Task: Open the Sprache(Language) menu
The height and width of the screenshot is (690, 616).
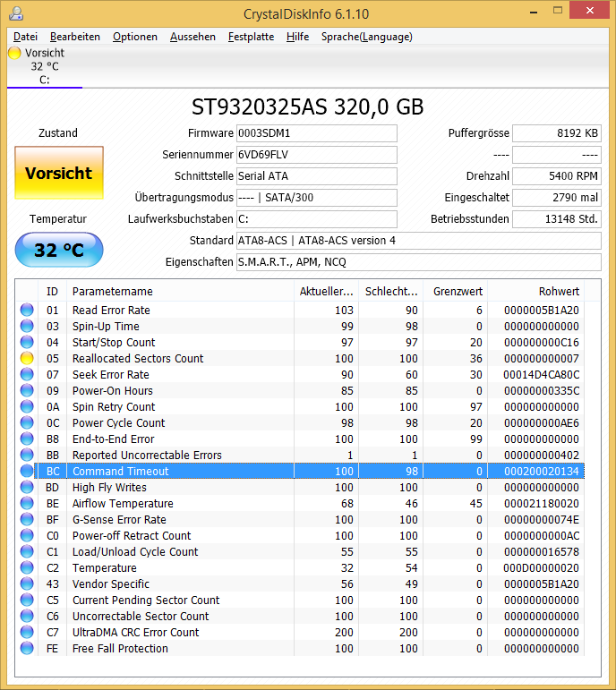Action: click(367, 37)
